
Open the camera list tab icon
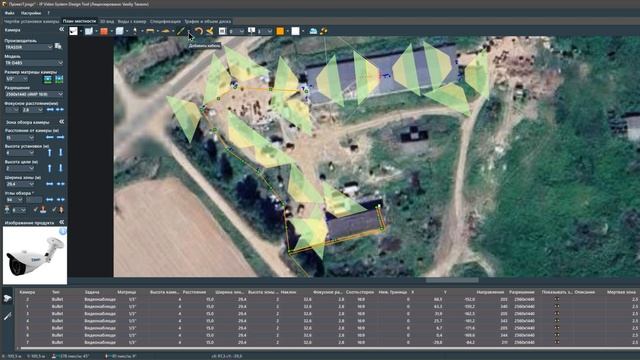7,299
